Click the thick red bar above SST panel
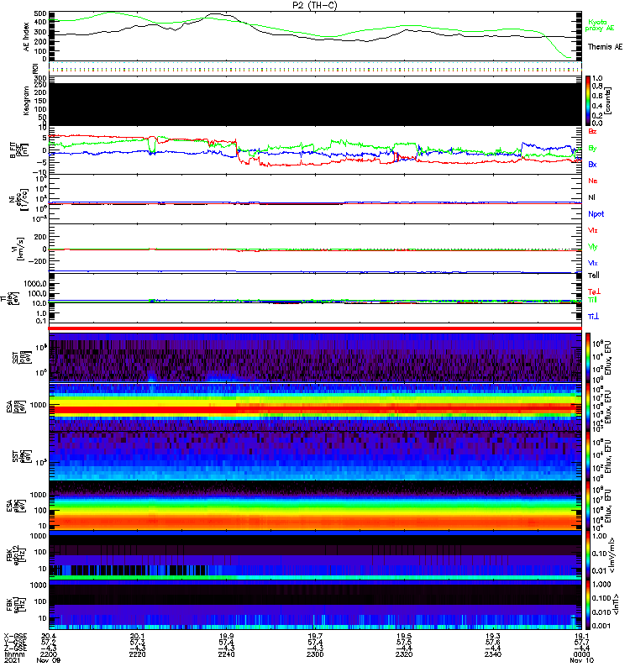 pos(315,328)
